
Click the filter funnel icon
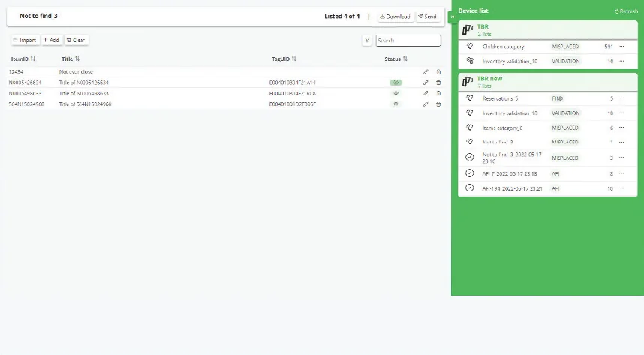click(x=367, y=41)
